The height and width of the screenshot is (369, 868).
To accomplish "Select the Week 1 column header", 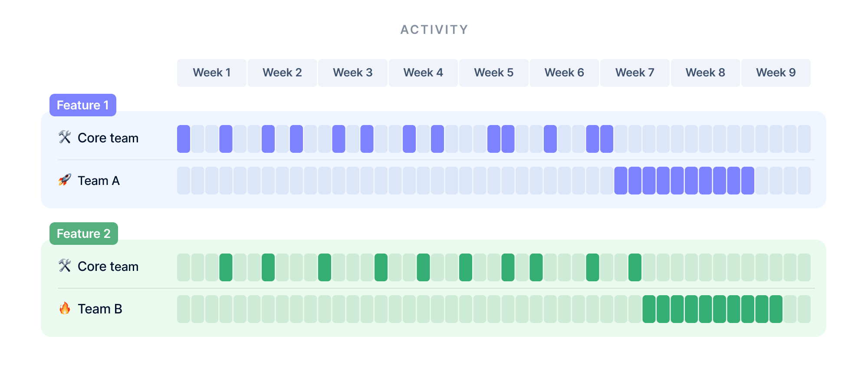I will point(212,73).
